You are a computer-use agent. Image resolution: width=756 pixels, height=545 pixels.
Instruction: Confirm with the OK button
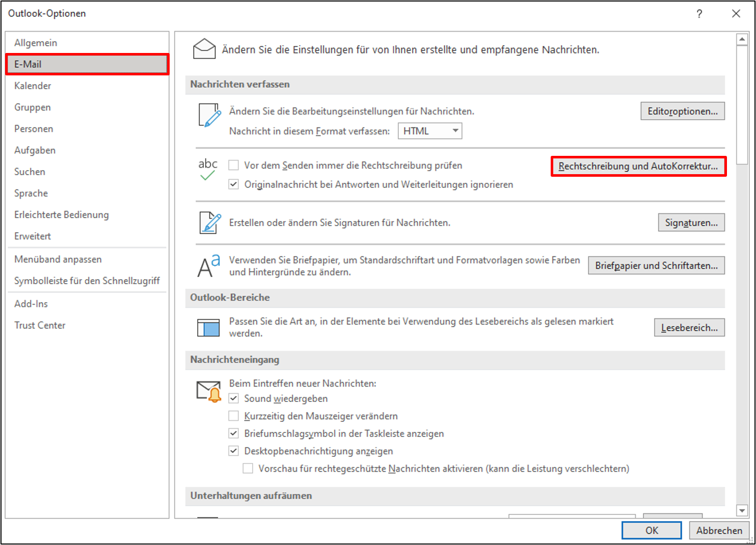(x=652, y=530)
